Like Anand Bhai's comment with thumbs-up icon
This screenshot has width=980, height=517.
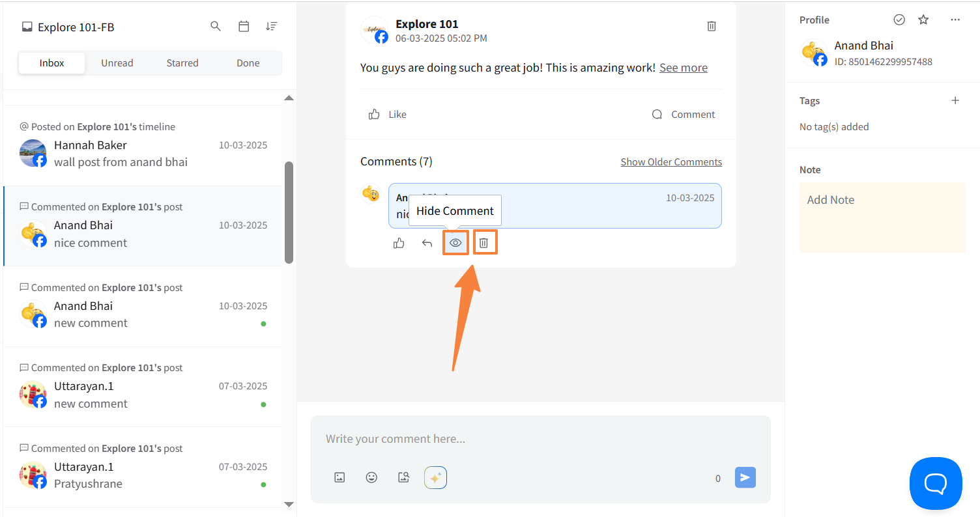tap(399, 243)
